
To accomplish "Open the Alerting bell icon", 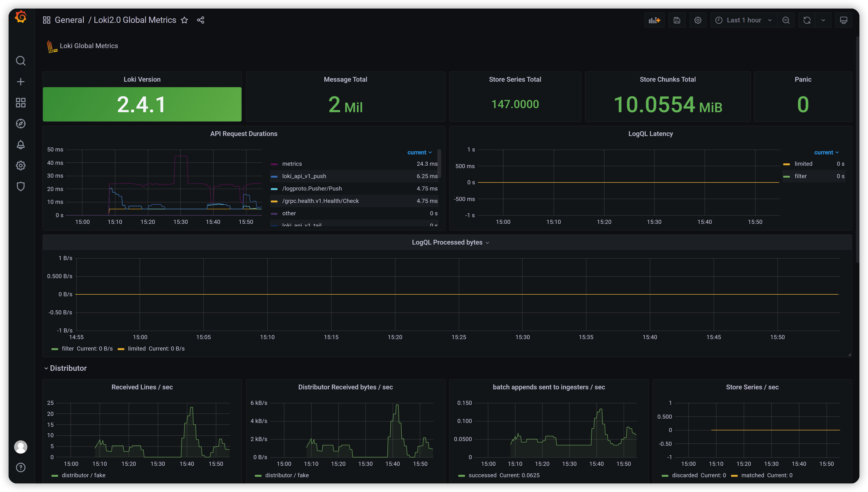I will coord(21,145).
